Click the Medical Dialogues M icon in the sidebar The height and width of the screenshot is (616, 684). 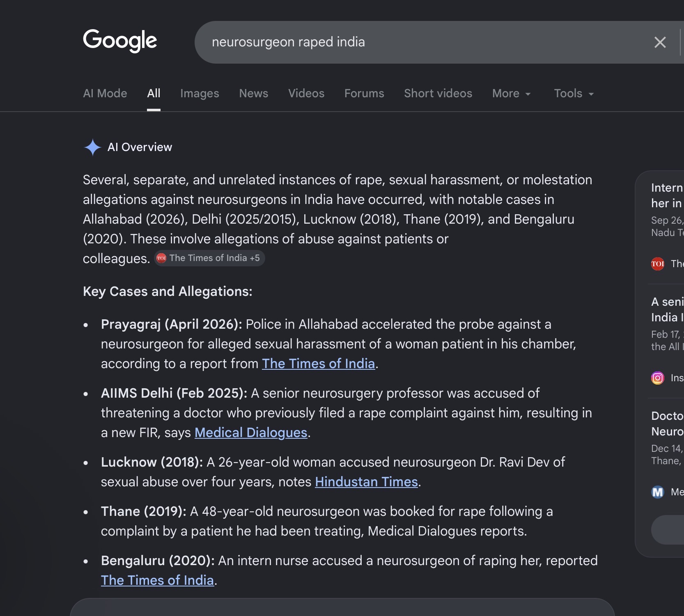(x=658, y=492)
